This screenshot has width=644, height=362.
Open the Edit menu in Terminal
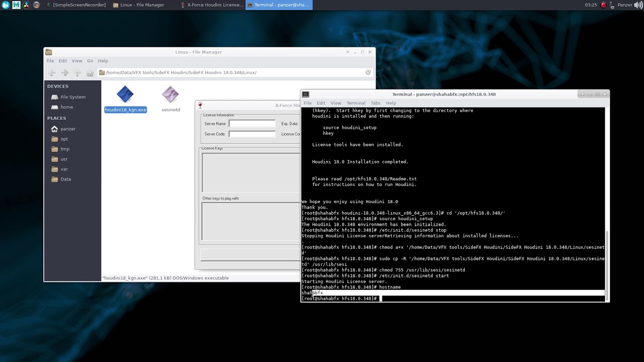[x=321, y=103]
